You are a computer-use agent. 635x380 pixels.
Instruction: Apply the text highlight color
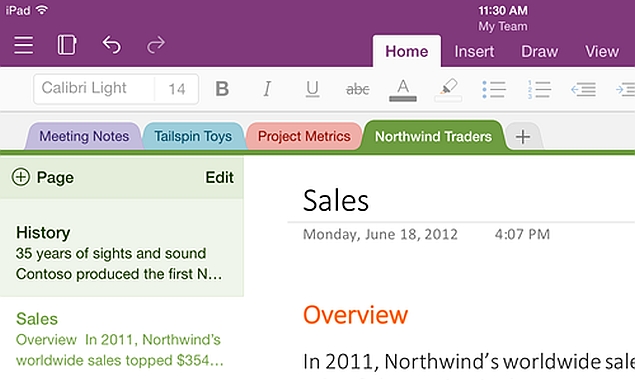(448, 90)
